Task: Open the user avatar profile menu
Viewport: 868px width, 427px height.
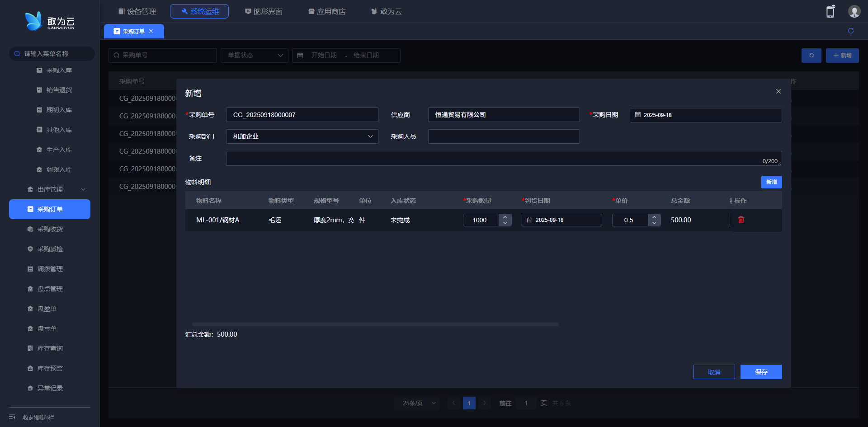Action: click(854, 12)
